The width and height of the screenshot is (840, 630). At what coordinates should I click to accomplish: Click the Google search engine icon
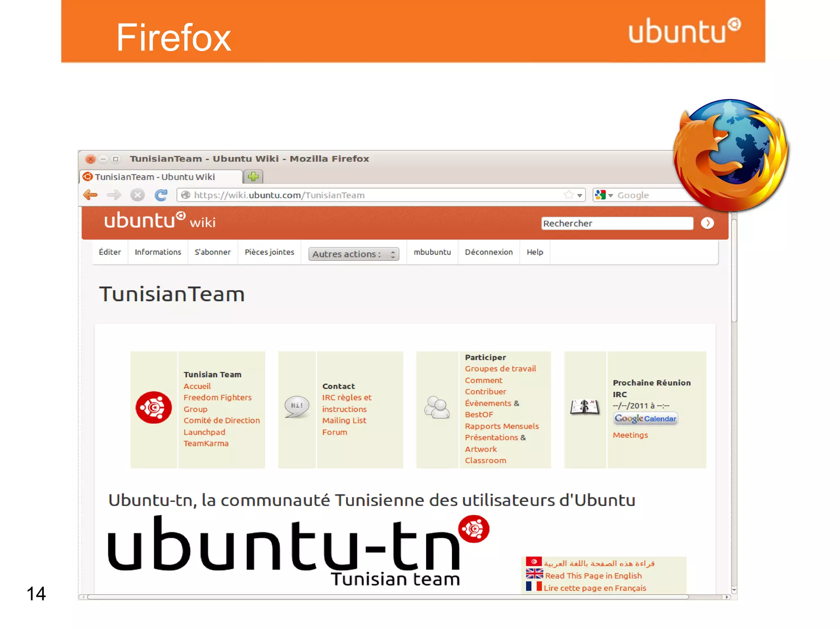pyautogui.click(x=600, y=195)
